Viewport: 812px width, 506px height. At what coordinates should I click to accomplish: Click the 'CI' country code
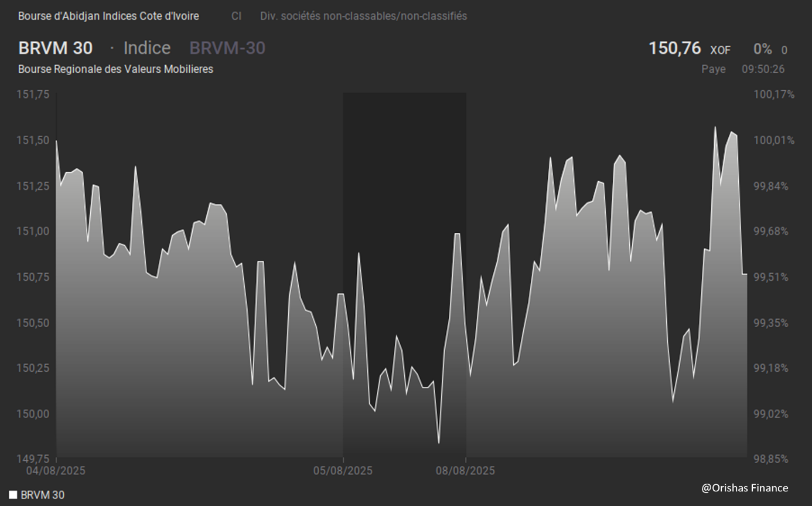(x=236, y=16)
